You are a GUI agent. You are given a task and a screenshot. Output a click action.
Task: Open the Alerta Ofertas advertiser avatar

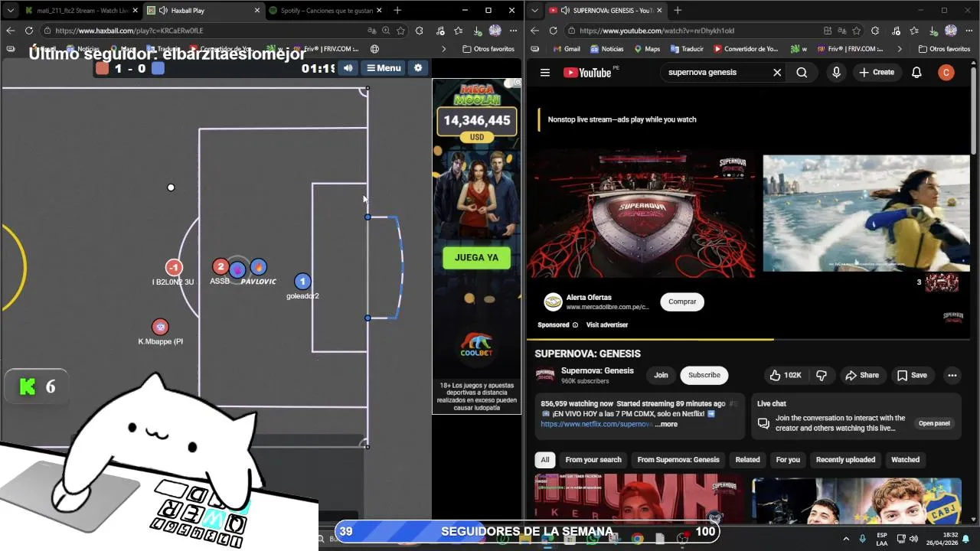[553, 302]
